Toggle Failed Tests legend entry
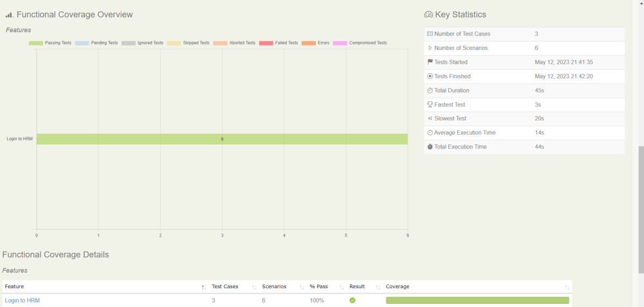Viewport: 644px width, 307px height. pyautogui.click(x=278, y=43)
